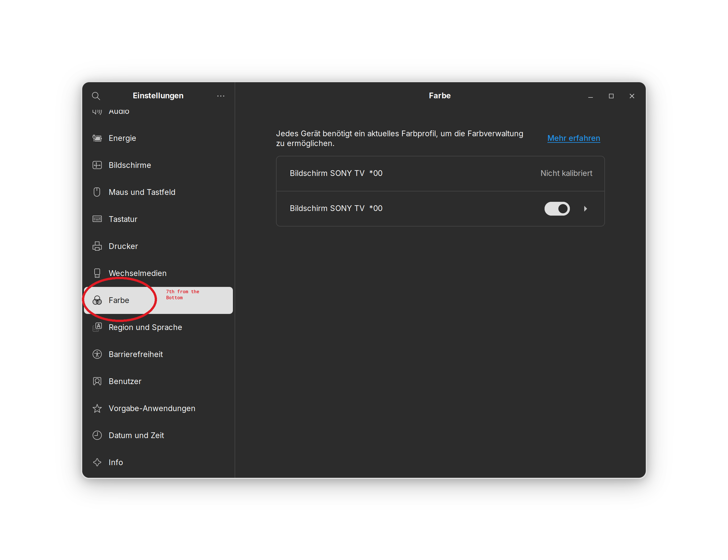This screenshot has width=728, height=560.
Task: Click the mouse icon beside Maus und Tastfeld
Action: (97, 192)
